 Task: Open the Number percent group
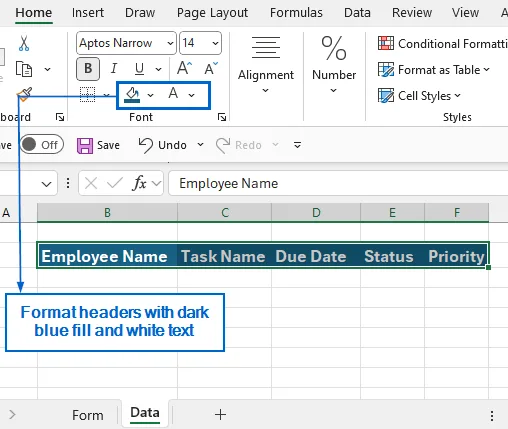pyautogui.click(x=334, y=65)
